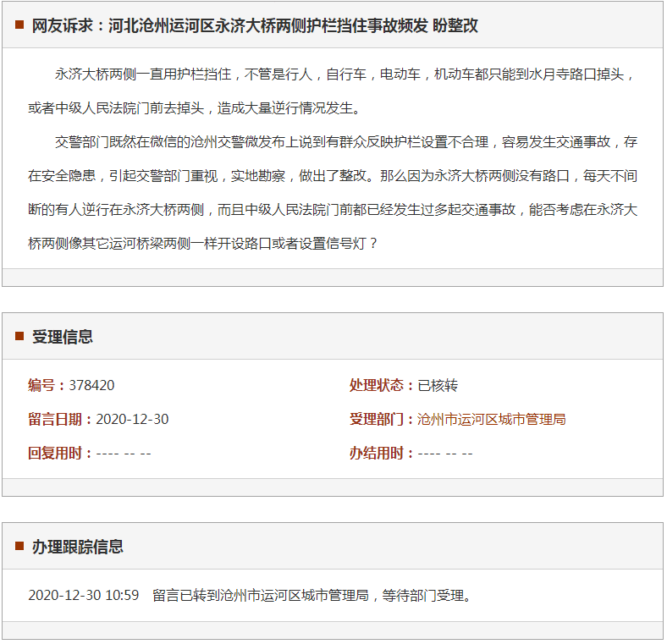This screenshot has width=667, height=644.
Task: Click the paragraph starting 交警部门既然在微信
Action: click(x=332, y=192)
